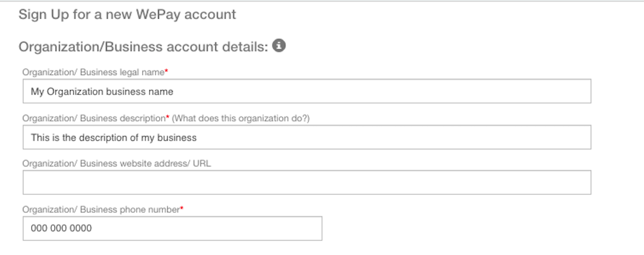
Task: Click the info icon beside account details heading
Action: (278, 46)
